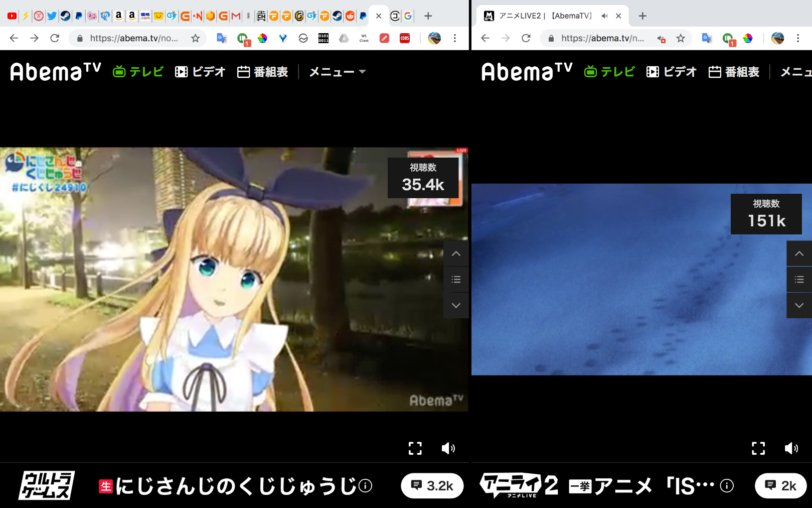
Task: Open the left player's channel list icon
Action: point(456,280)
